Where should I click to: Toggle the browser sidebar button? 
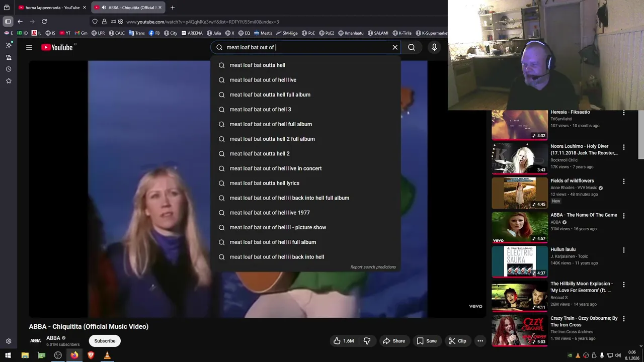8,22
